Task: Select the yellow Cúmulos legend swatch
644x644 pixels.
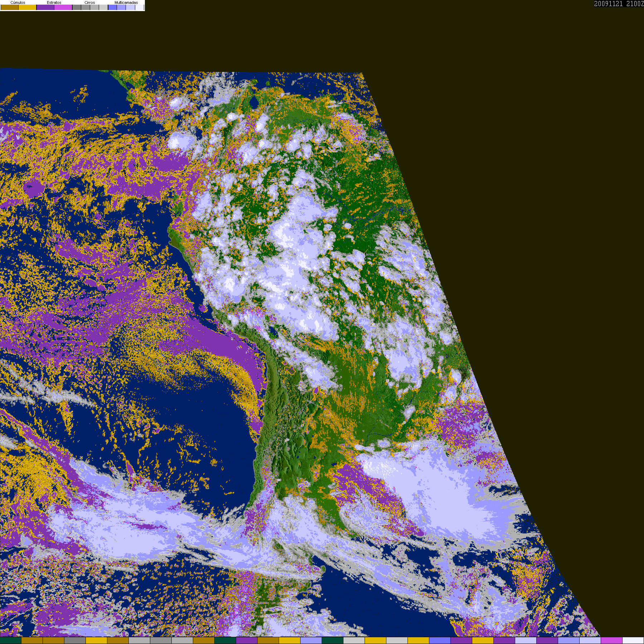Action: 28,7
